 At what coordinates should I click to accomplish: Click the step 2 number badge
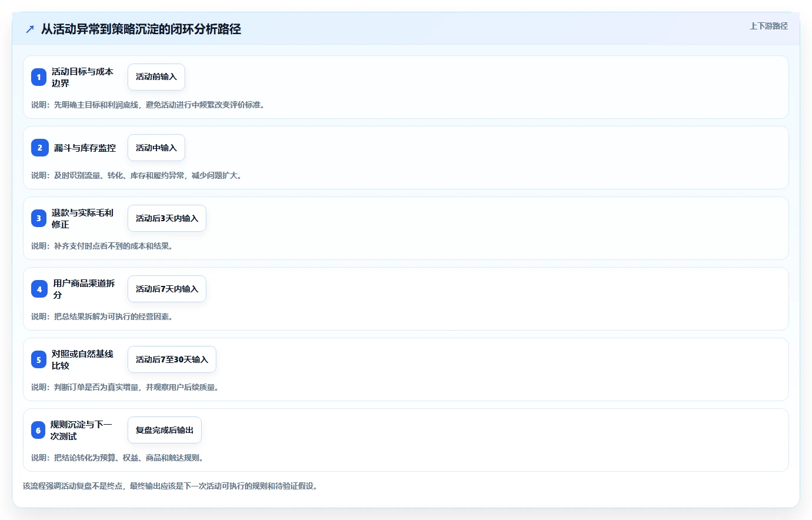tap(40, 148)
